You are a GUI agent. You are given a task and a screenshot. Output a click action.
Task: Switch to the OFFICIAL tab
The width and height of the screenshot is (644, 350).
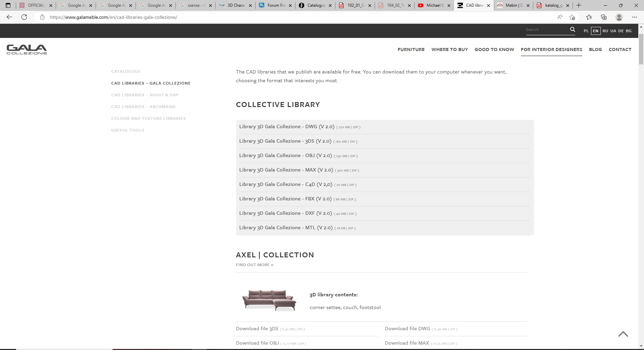click(x=36, y=5)
